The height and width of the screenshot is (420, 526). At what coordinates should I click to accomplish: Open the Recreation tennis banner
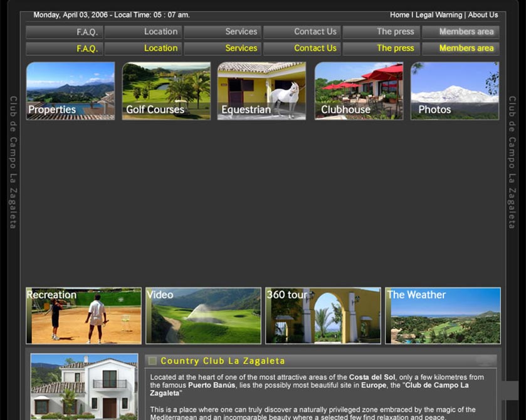tap(83, 315)
